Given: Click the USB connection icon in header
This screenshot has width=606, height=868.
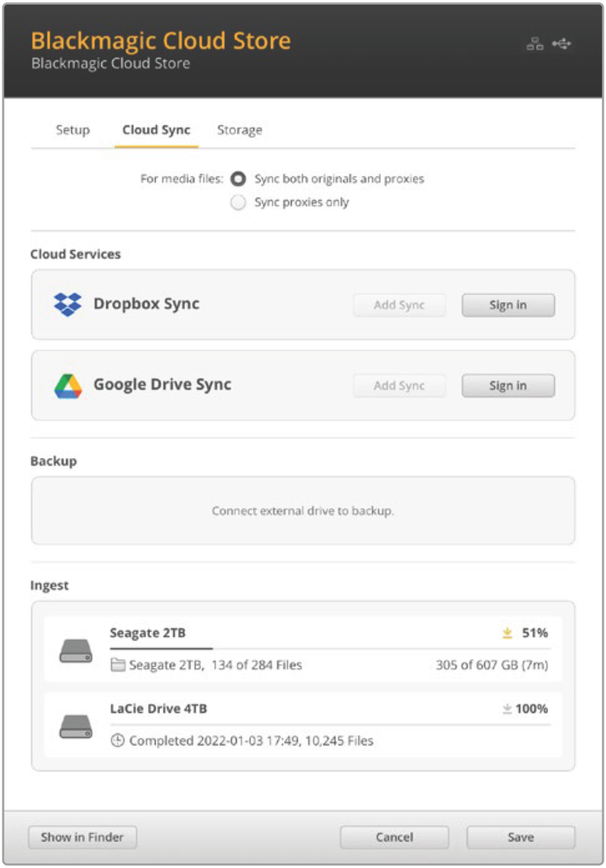Looking at the screenshot, I should pos(561,43).
